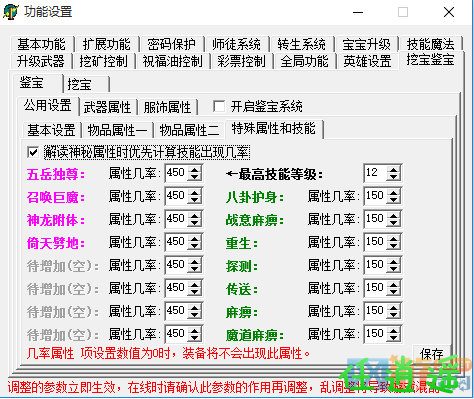Go to the 基本功能 tab
The height and width of the screenshot is (399, 474).
coord(41,44)
